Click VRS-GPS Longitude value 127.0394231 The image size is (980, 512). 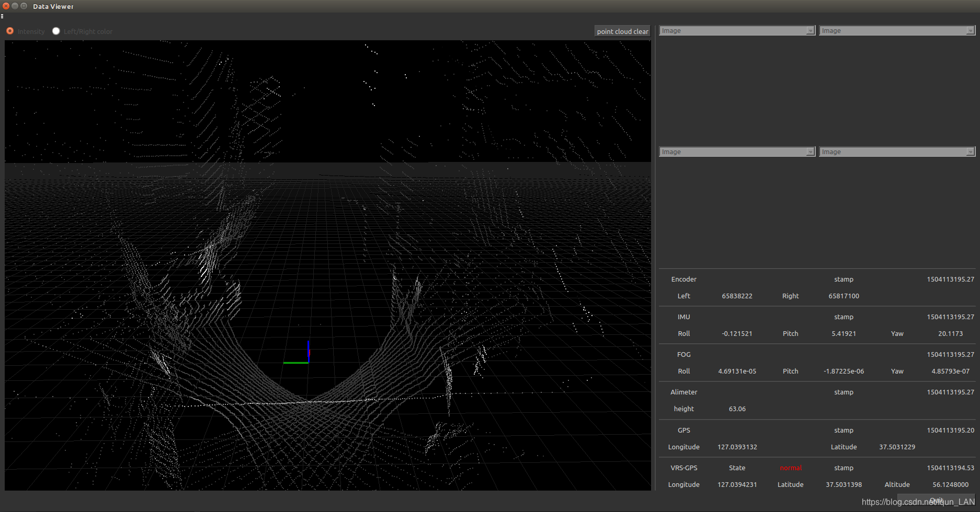point(737,485)
